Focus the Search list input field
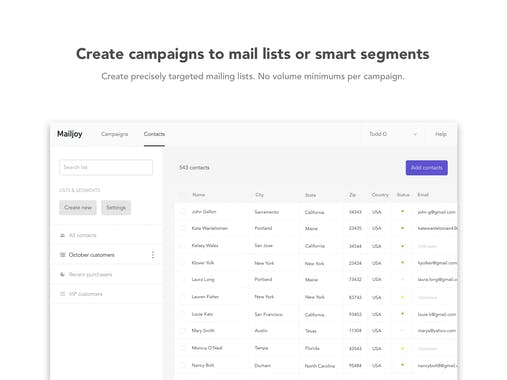 coord(106,167)
